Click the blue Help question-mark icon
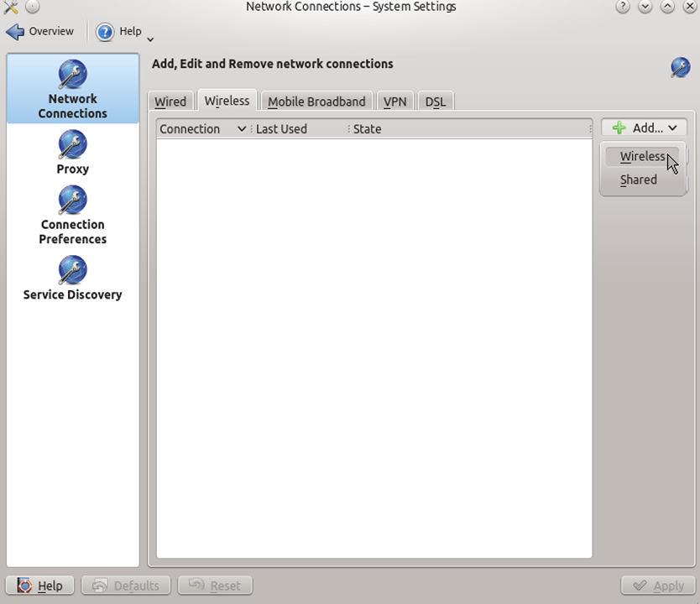The image size is (700, 604). (106, 32)
